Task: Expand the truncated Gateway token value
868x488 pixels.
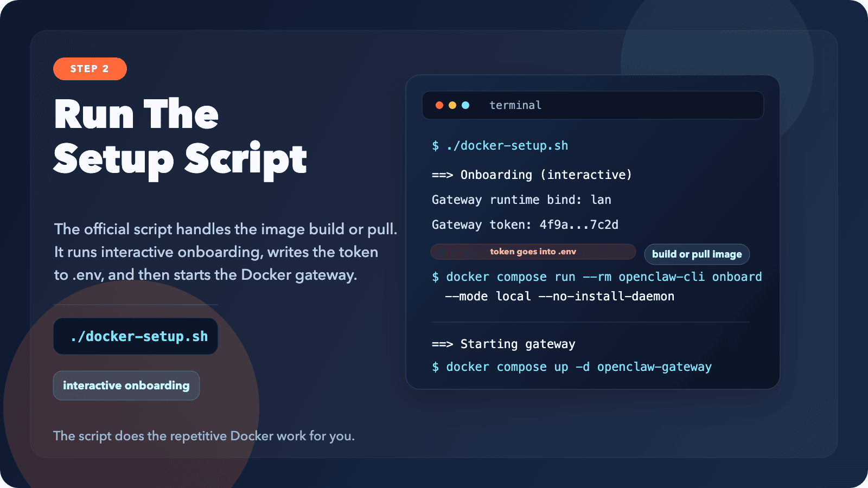Action: point(578,224)
